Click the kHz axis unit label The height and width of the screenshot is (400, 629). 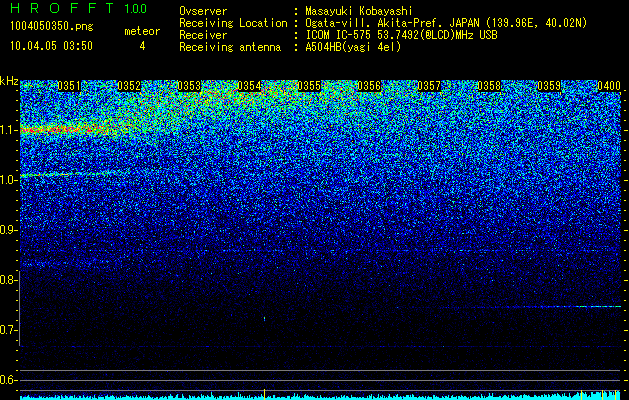coord(9,81)
